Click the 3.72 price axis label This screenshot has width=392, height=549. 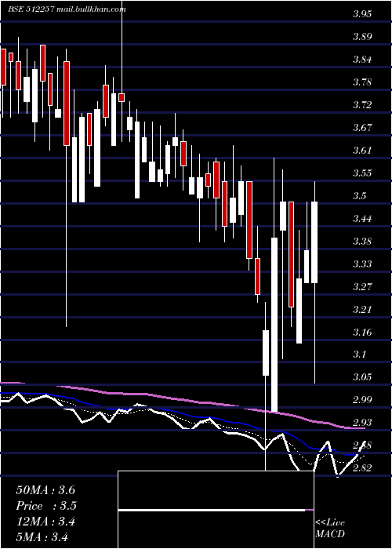tap(362, 105)
